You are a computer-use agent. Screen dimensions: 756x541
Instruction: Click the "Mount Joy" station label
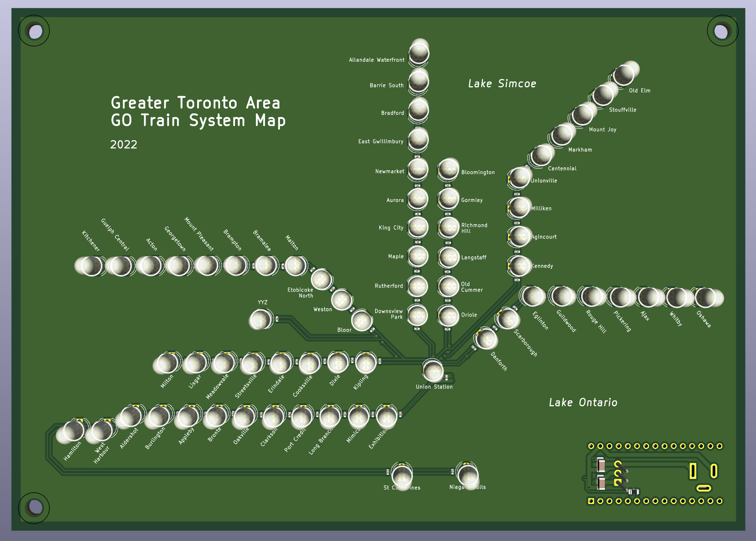click(x=603, y=129)
